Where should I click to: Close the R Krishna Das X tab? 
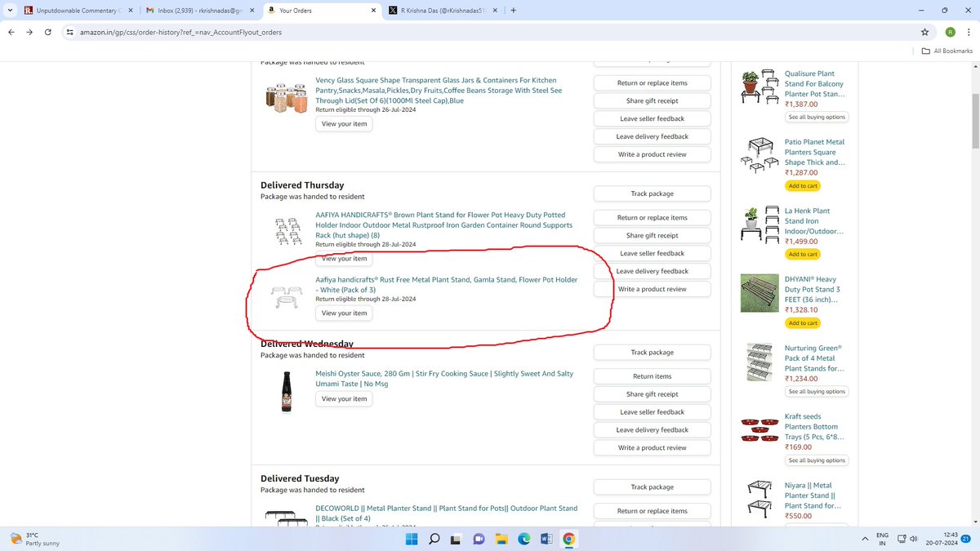pyautogui.click(x=494, y=11)
